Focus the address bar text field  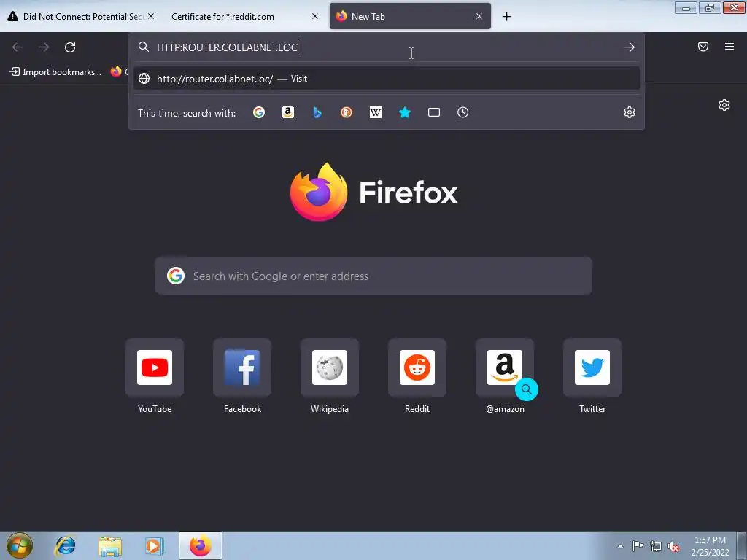coord(387,47)
